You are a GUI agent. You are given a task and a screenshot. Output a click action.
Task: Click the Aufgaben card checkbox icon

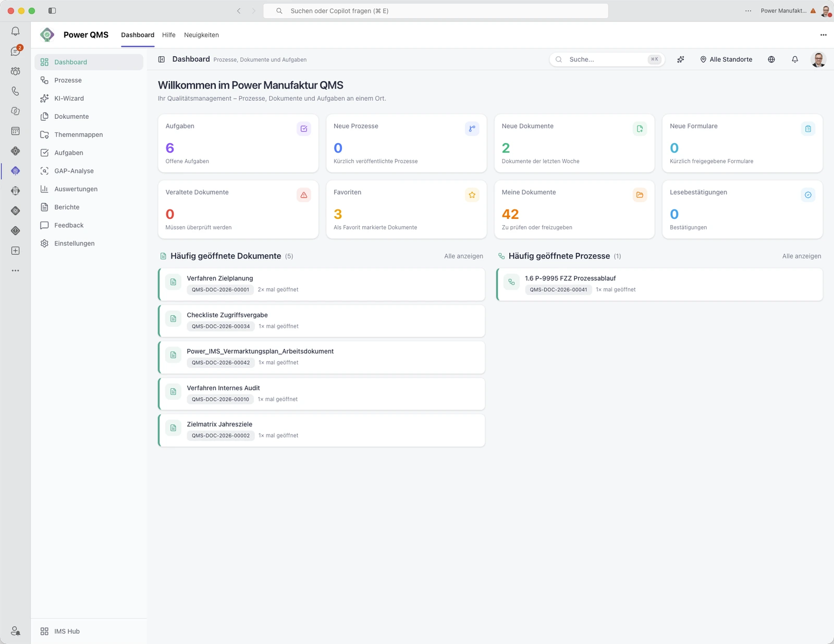[x=304, y=129]
